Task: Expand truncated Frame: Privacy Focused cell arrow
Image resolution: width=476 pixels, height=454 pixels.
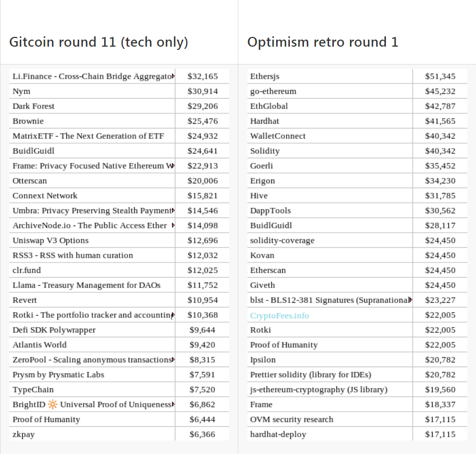Action: (x=173, y=165)
